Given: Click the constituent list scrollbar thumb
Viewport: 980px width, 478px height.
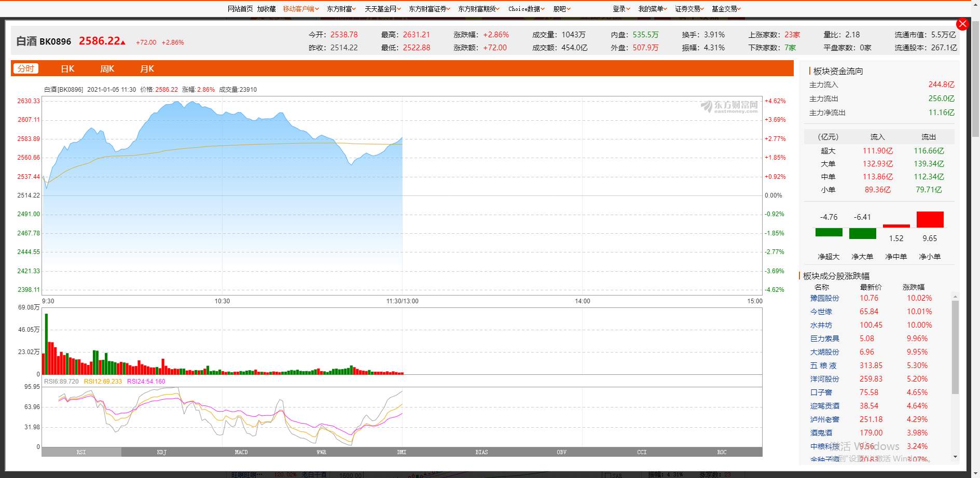Looking at the screenshot, I should pyautogui.click(x=955, y=347).
